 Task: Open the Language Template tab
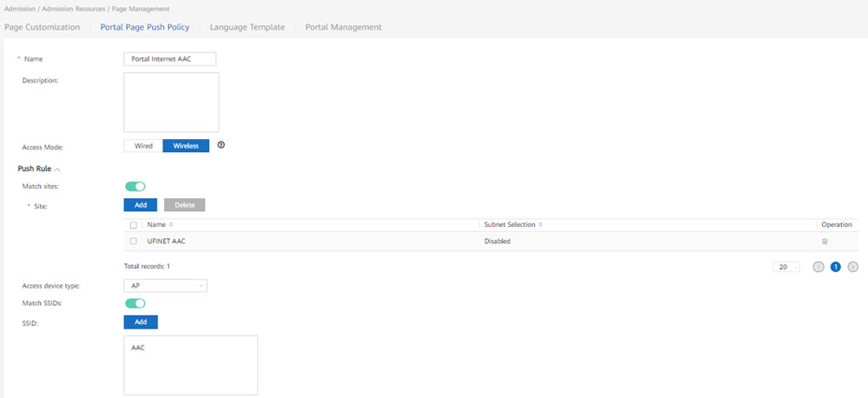(x=247, y=27)
